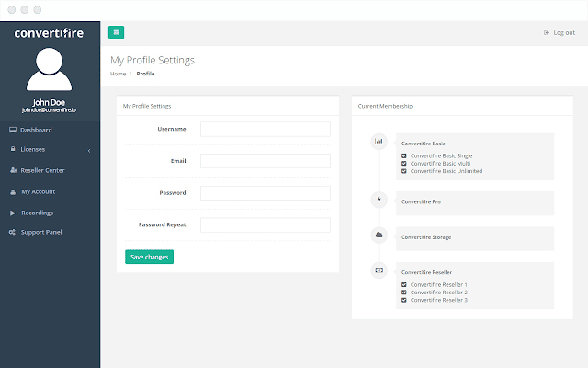Click the John Doe name text
The height and width of the screenshot is (368, 588).
[x=49, y=102]
